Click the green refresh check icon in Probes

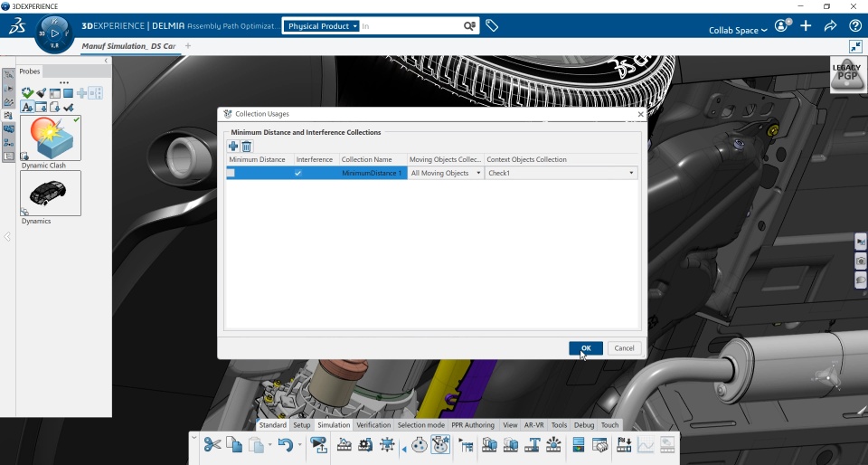click(27, 93)
